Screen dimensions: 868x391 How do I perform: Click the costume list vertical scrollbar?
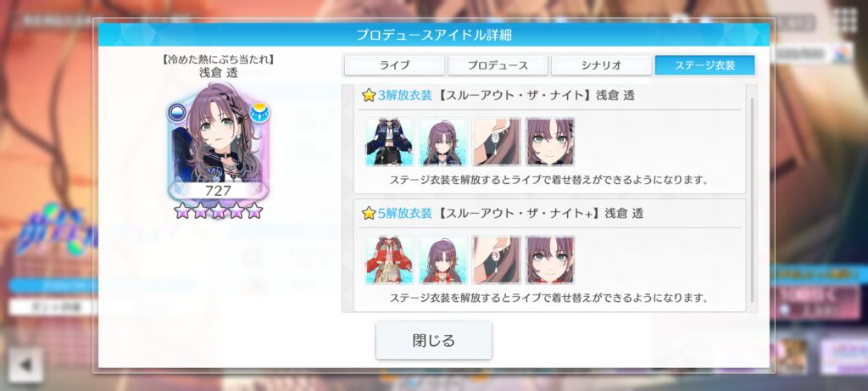[x=752, y=200]
